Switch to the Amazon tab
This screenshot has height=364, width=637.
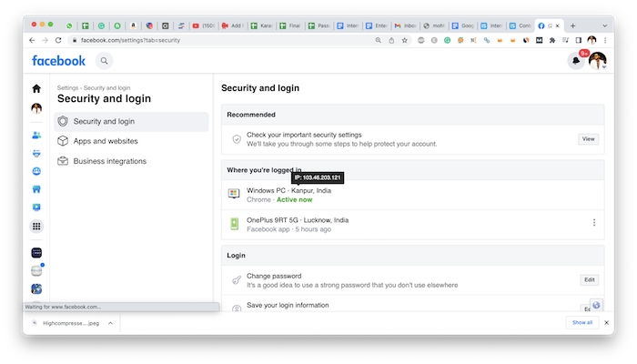point(133,25)
